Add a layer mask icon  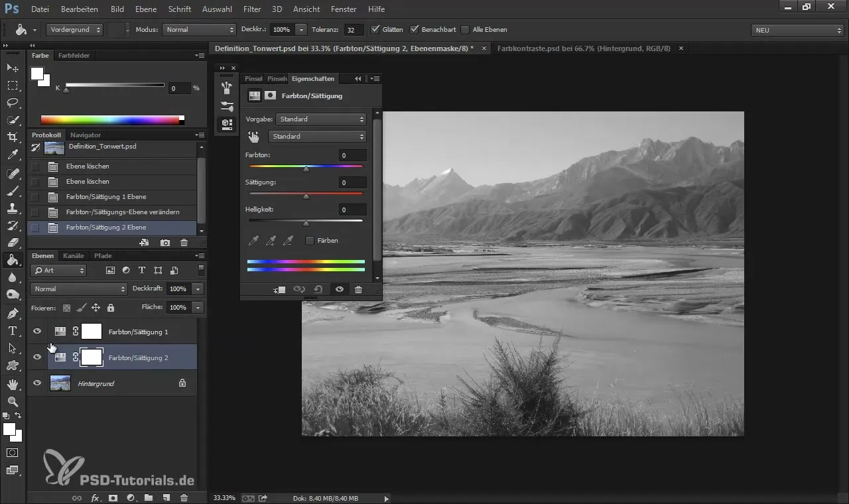pyautogui.click(x=113, y=497)
